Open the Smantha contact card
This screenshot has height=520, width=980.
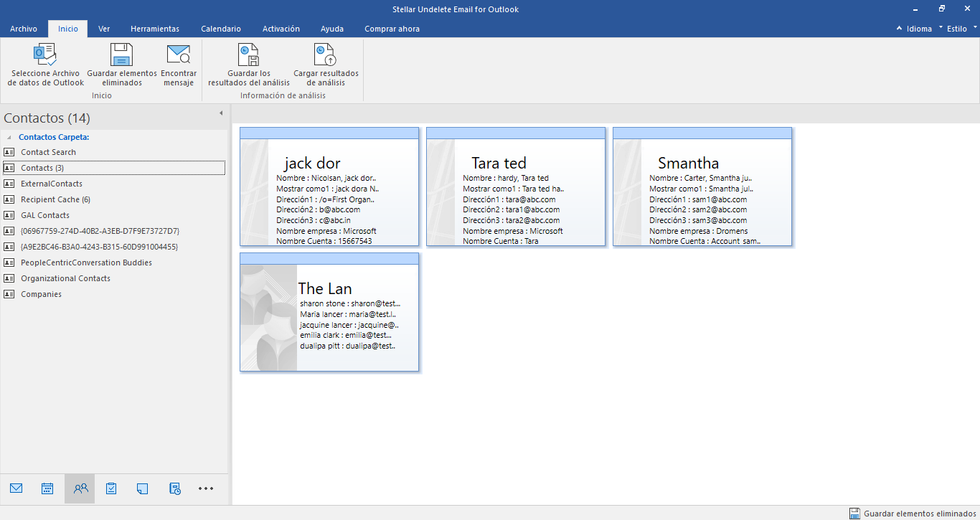pyautogui.click(x=702, y=186)
